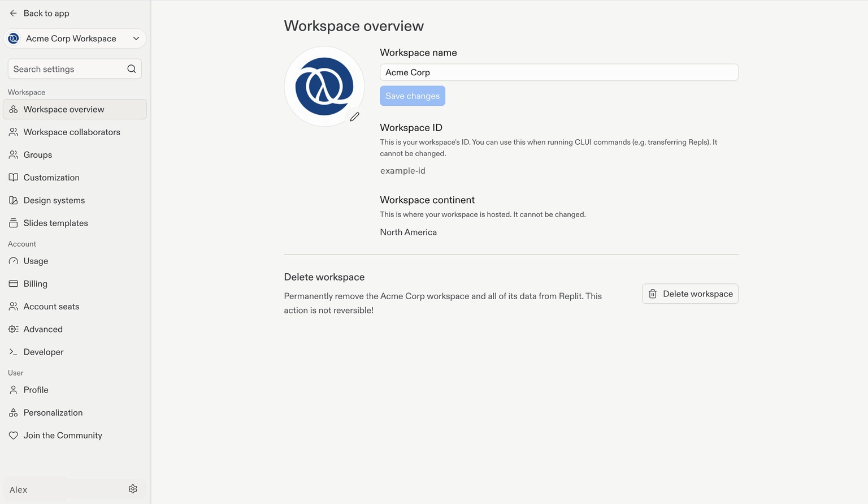Click the Billing card icon
The height and width of the screenshot is (504, 868).
point(14,283)
